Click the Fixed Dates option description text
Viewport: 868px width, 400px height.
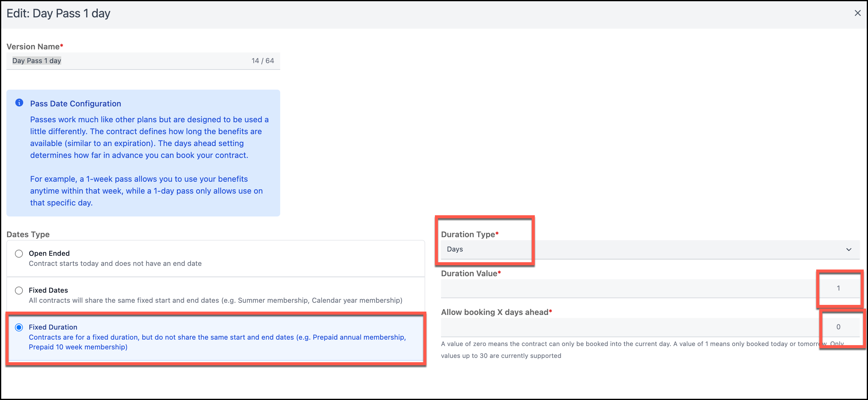pos(215,300)
